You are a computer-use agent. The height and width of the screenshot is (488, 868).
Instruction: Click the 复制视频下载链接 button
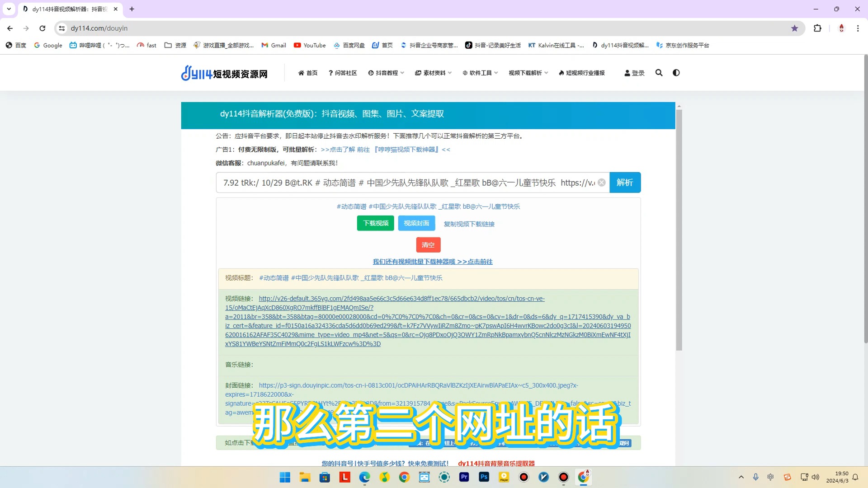(469, 224)
